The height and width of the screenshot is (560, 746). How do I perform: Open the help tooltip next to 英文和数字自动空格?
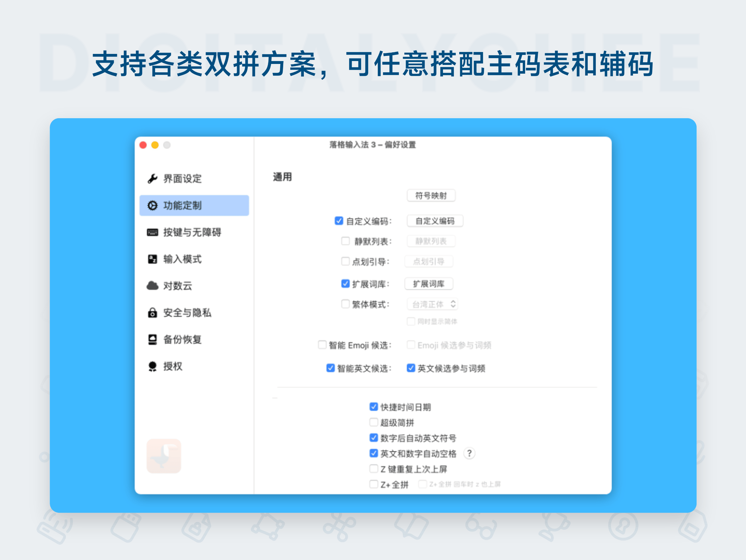tap(469, 453)
